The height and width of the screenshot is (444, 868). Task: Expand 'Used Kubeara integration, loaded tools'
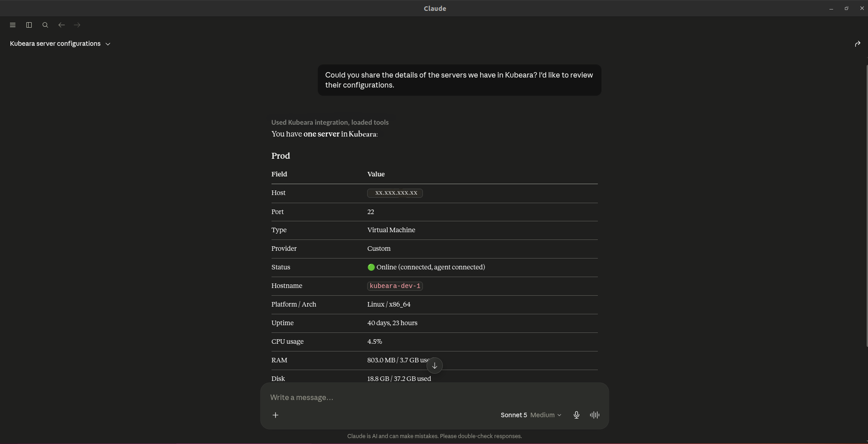pos(330,122)
